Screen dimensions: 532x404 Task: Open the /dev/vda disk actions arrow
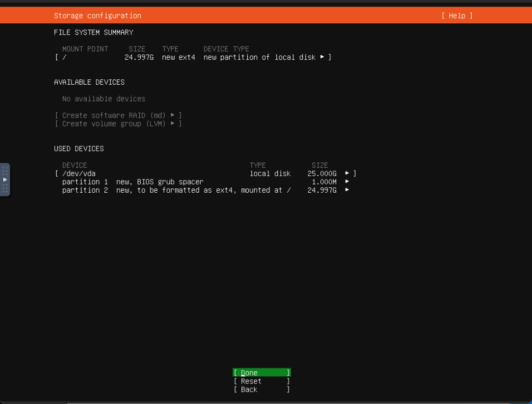[347, 174]
